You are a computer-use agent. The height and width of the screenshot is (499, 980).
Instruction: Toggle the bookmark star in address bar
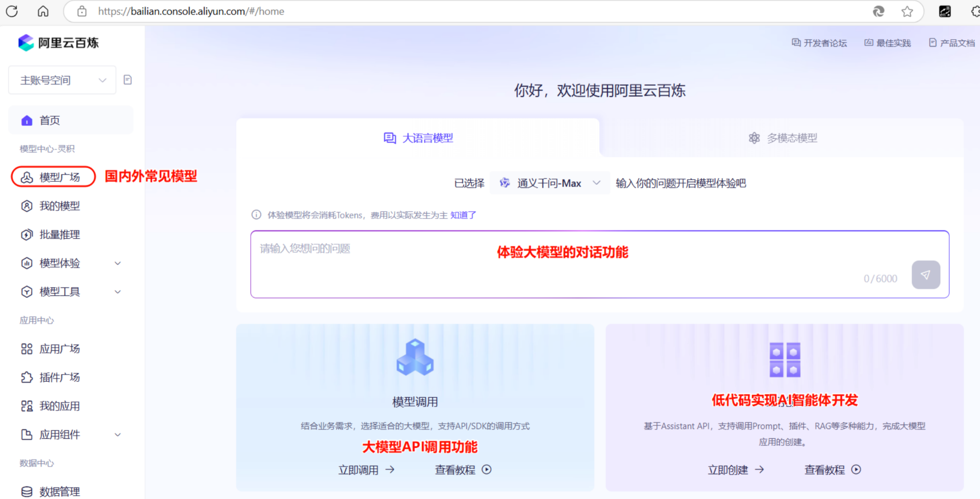907,11
